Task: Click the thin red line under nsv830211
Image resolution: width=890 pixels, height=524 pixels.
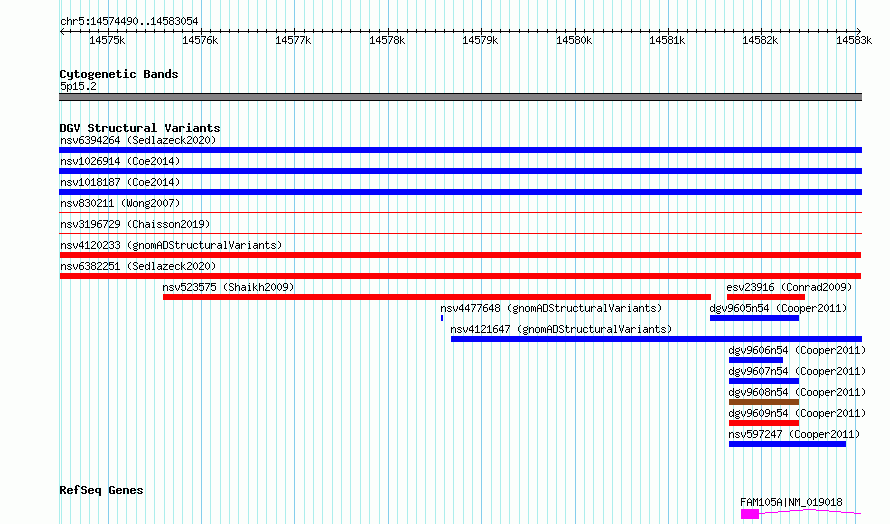Action: [x=460, y=213]
